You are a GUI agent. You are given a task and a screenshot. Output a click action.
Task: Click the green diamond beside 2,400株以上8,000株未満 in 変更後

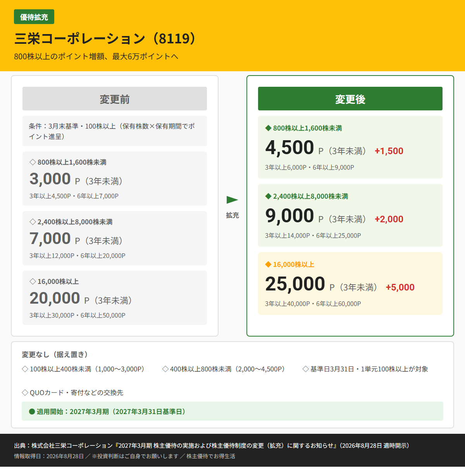click(268, 196)
